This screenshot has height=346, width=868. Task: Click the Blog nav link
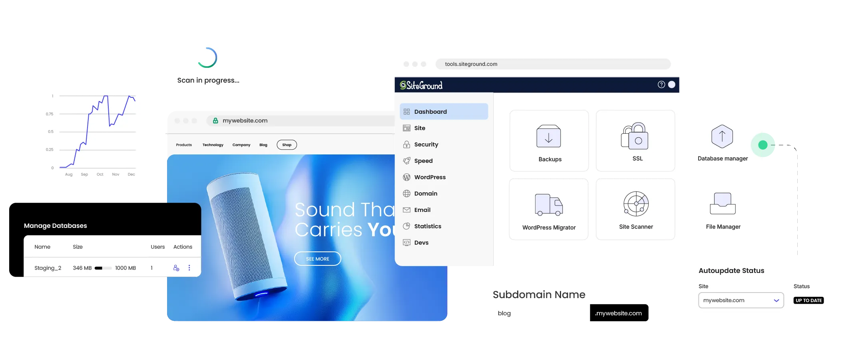pyautogui.click(x=263, y=145)
